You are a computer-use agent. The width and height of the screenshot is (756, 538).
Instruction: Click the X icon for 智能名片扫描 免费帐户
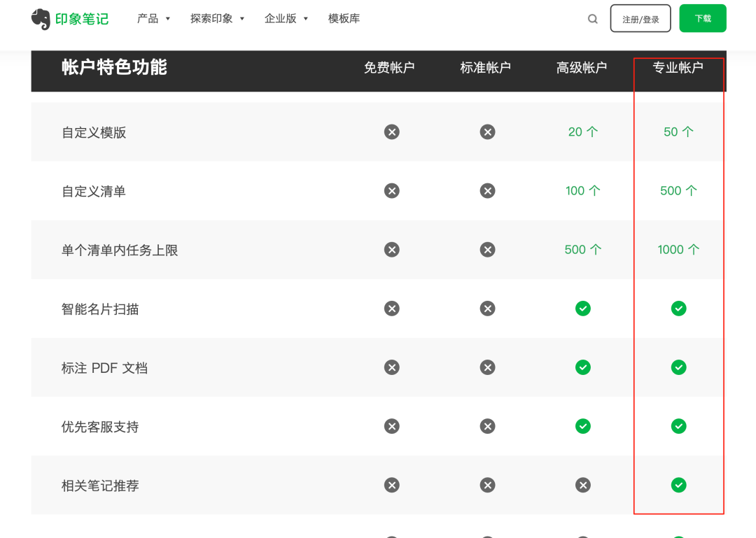coord(391,308)
